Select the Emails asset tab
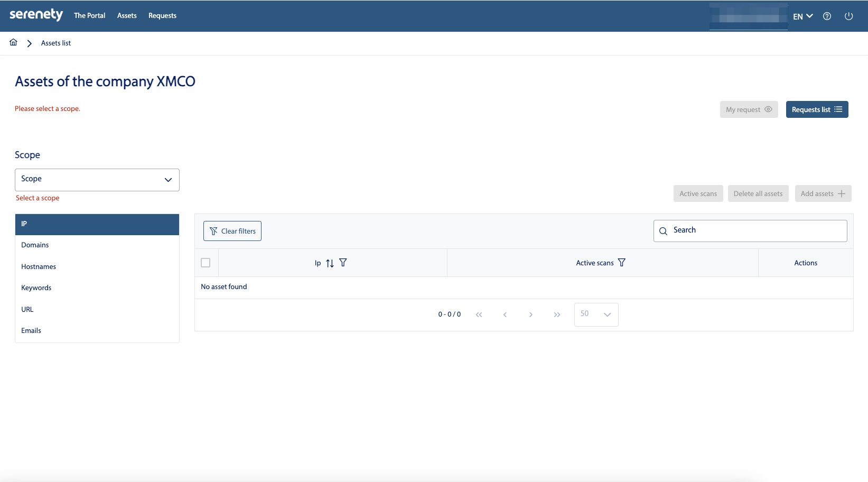This screenshot has width=868, height=482. click(31, 331)
